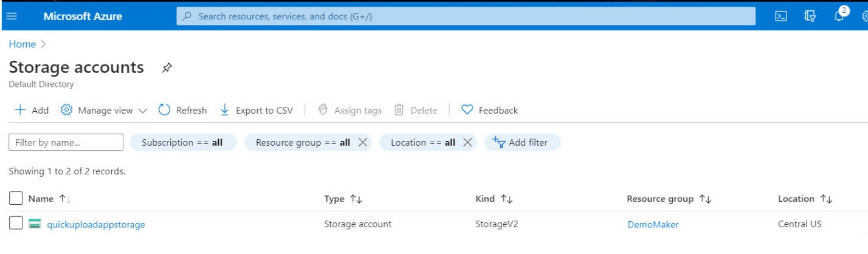The image size is (868, 254).
Task: Remove the Resource group filter
Action: coord(362,142)
